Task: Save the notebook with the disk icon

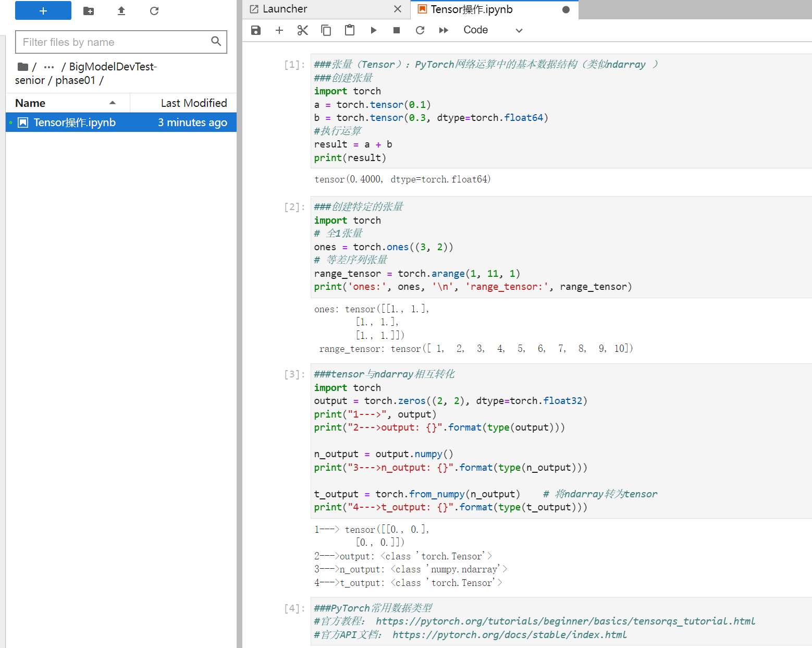Action: 255,30
